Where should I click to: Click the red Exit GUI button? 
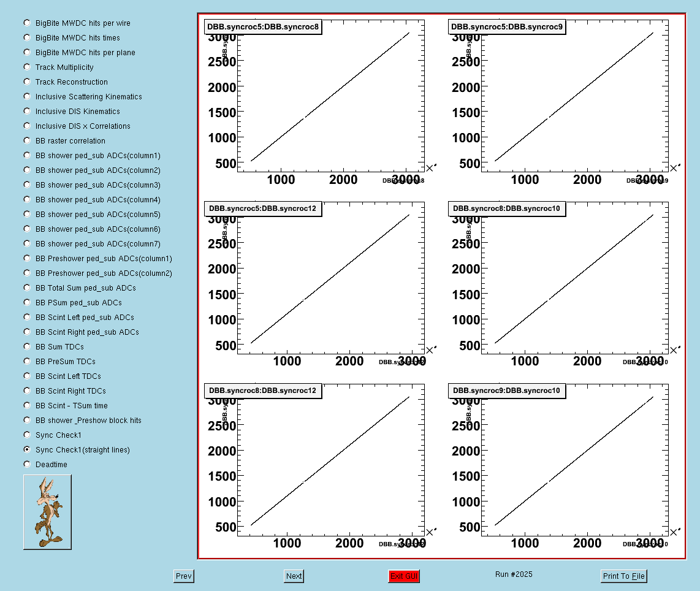(x=403, y=576)
